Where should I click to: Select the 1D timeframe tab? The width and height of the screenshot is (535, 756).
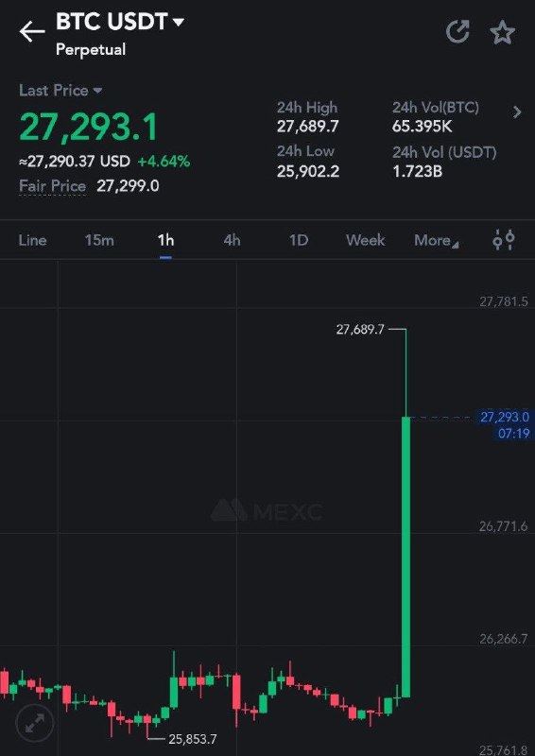tap(299, 240)
